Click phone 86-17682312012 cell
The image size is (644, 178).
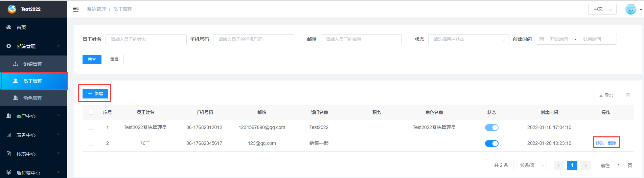[x=204, y=127]
